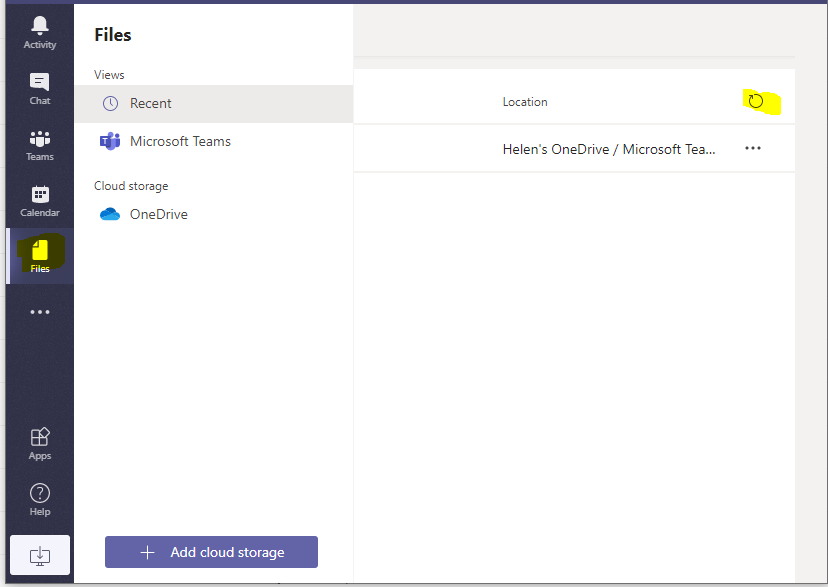Viewport: 828px width, 587px height.
Task: Click the plus icon on Add cloud storage
Action: (x=147, y=552)
